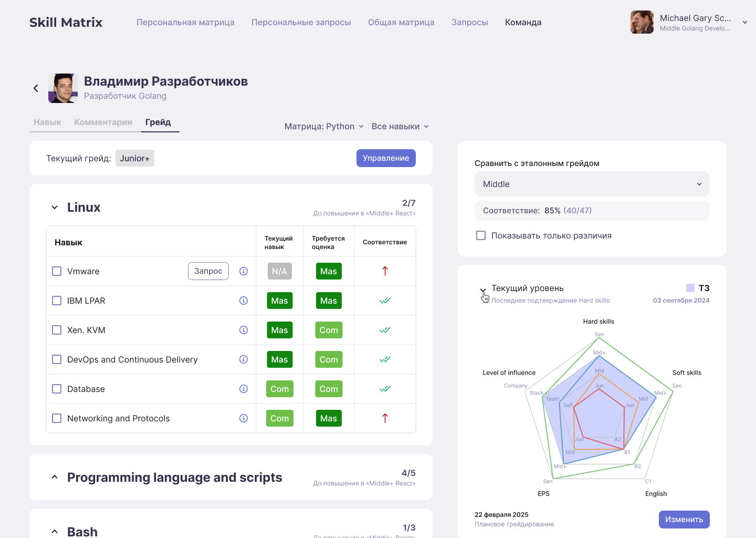Click Владимир Разработчиков profile photo

63,88
